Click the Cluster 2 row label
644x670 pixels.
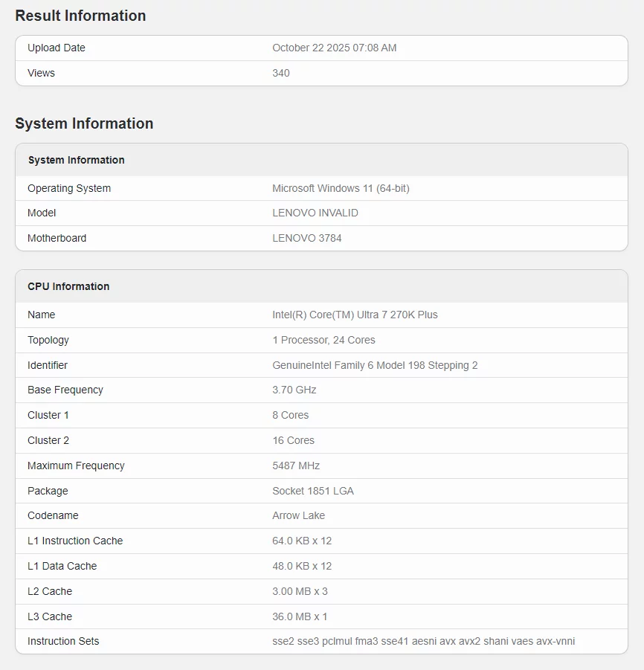(48, 440)
